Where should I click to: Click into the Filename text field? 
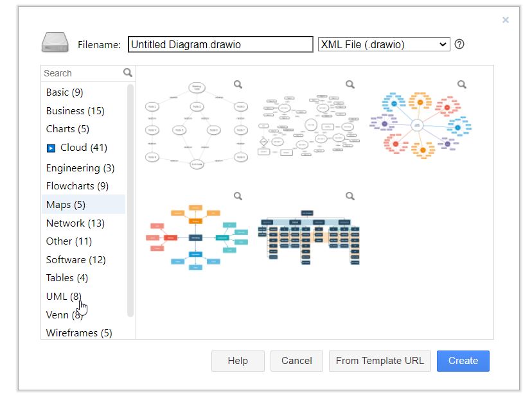point(220,44)
